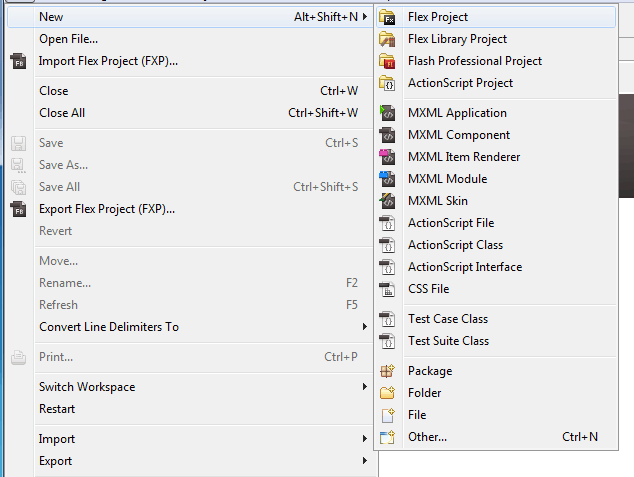The width and height of the screenshot is (634, 477).
Task: Expand the New submenu arrow
Action: pos(365,17)
